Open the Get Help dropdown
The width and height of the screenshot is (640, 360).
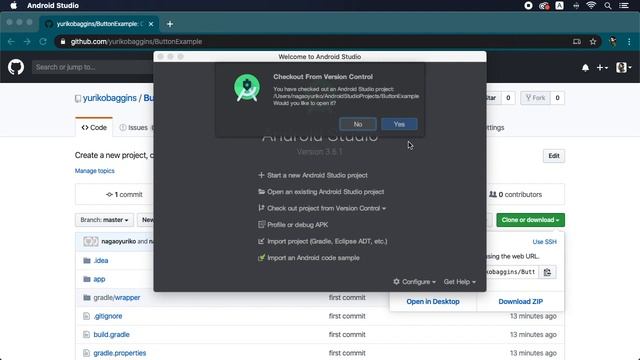coord(460,282)
